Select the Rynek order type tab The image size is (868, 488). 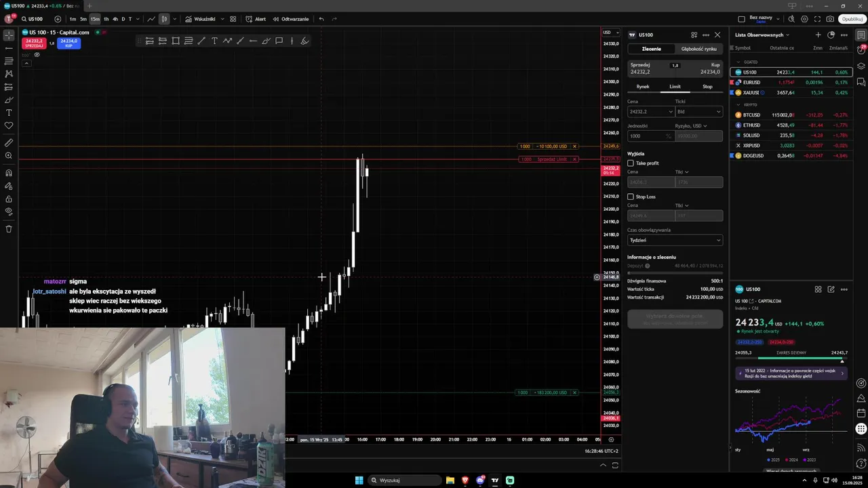[643, 87]
